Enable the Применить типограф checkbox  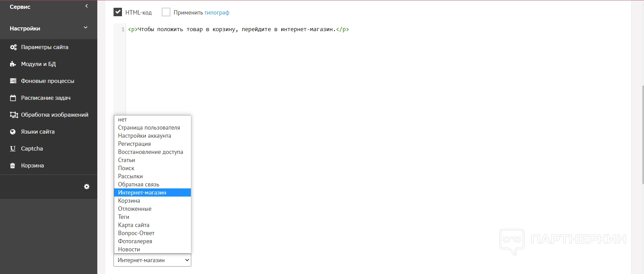(166, 12)
